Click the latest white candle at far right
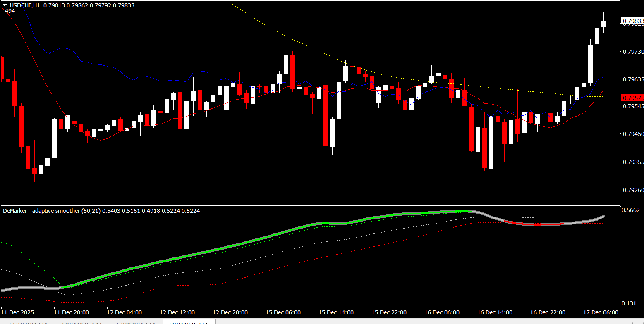This screenshot has height=324, width=644. tap(604, 24)
